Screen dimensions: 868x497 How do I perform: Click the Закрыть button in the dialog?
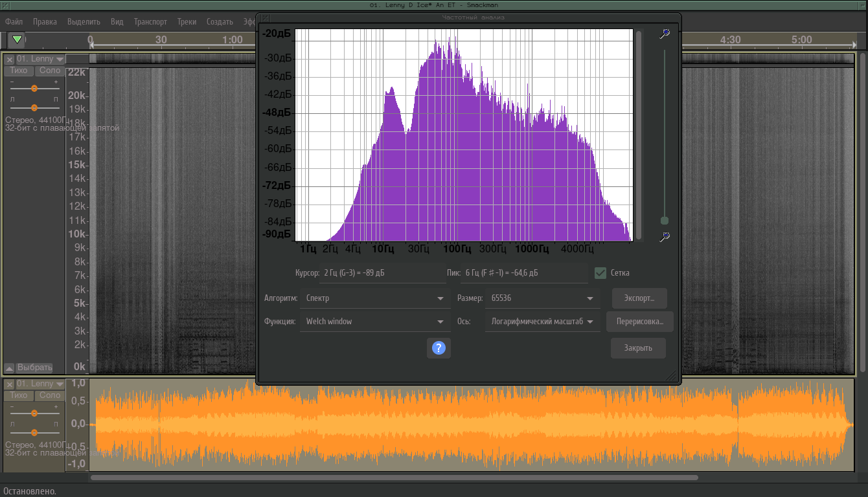tap(638, 348)
